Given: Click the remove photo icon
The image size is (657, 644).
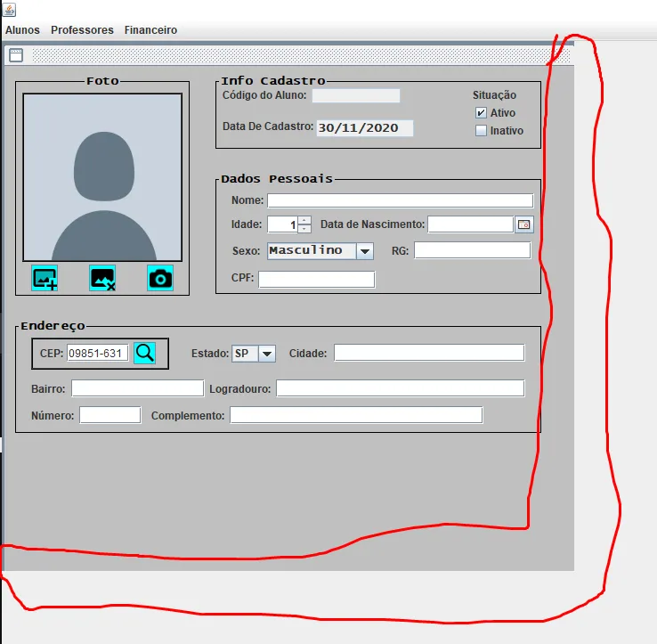Looking at the screenshot, I should tap(102, 278).
